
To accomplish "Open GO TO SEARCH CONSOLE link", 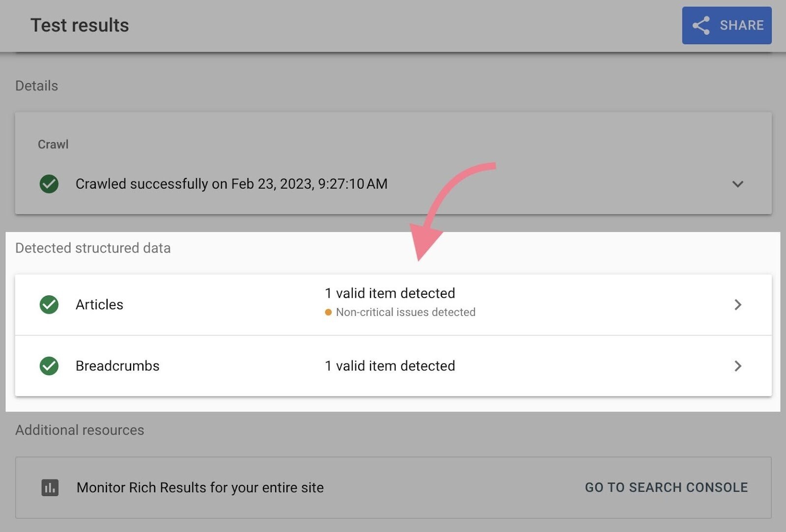I will point(666,487).
